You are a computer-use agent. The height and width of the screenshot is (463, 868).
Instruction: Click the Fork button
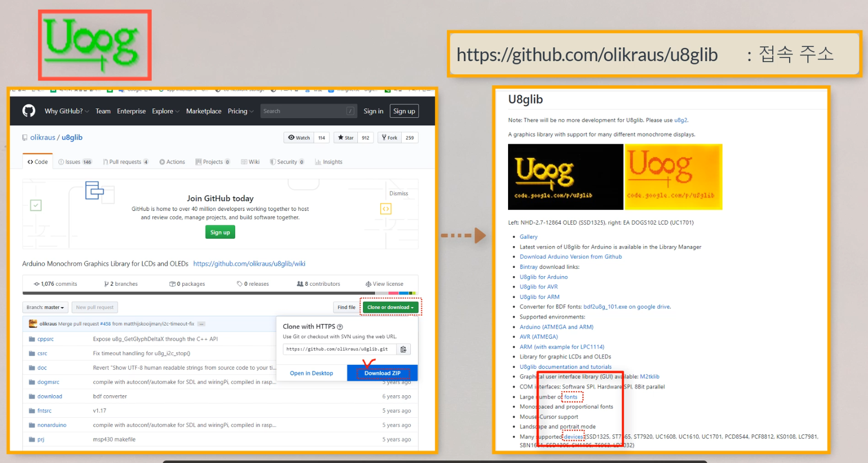point(389,138)
